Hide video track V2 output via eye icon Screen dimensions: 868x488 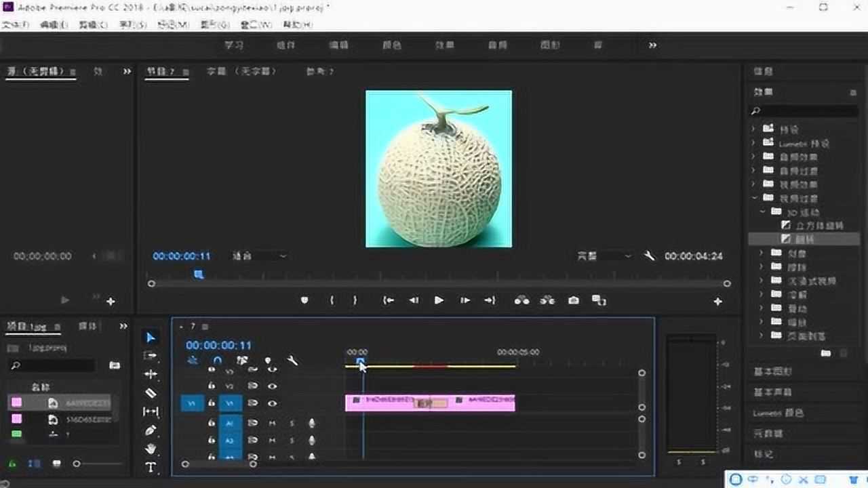pyautogui.click(x=273, y=386)
